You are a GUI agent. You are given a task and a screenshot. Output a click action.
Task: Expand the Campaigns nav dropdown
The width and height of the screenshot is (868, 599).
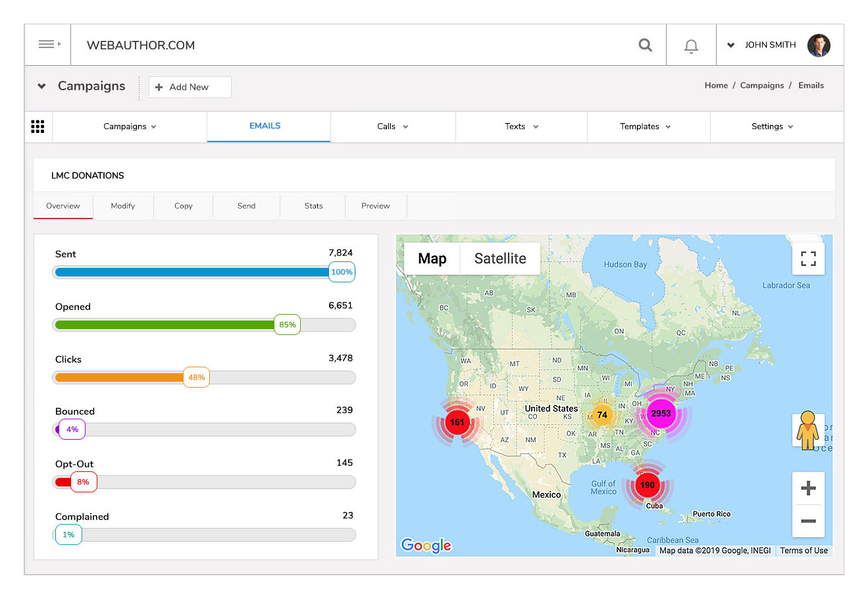coord(130,126)
